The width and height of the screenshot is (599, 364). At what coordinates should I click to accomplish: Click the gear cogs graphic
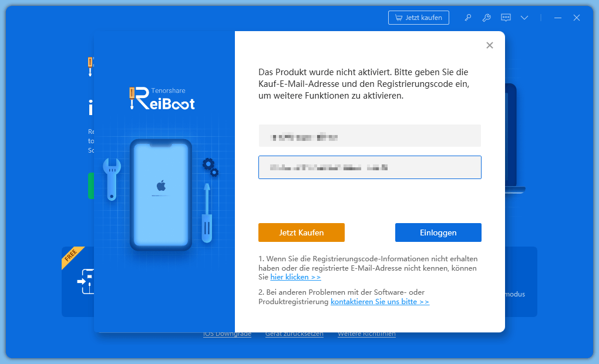point(210,167)
